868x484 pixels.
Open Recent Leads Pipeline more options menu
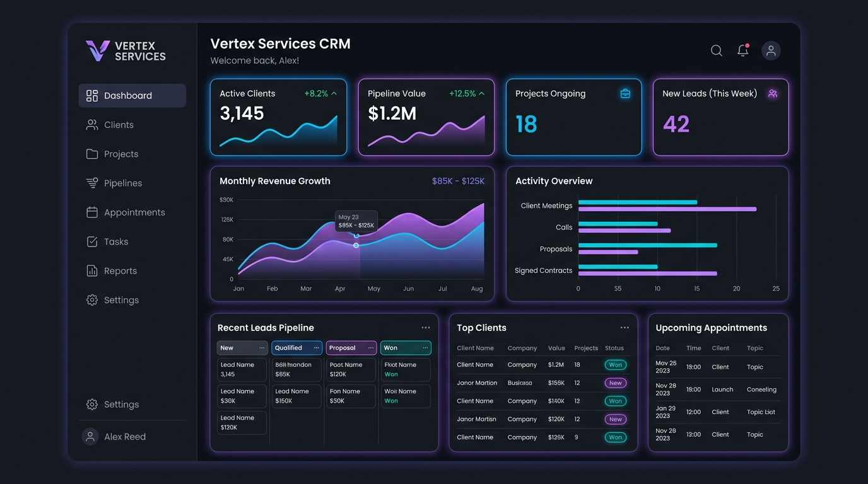click(426, 328)
